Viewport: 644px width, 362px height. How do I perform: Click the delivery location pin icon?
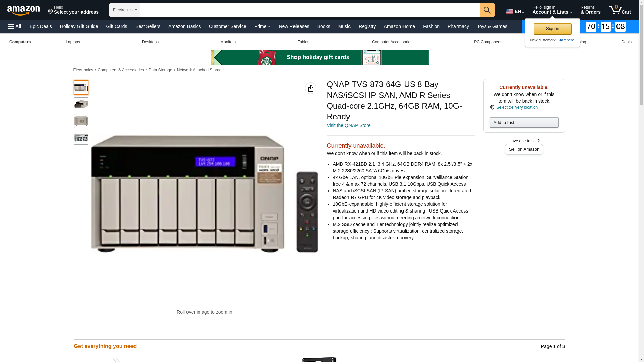pyautogui.click(x=492, y=107)
